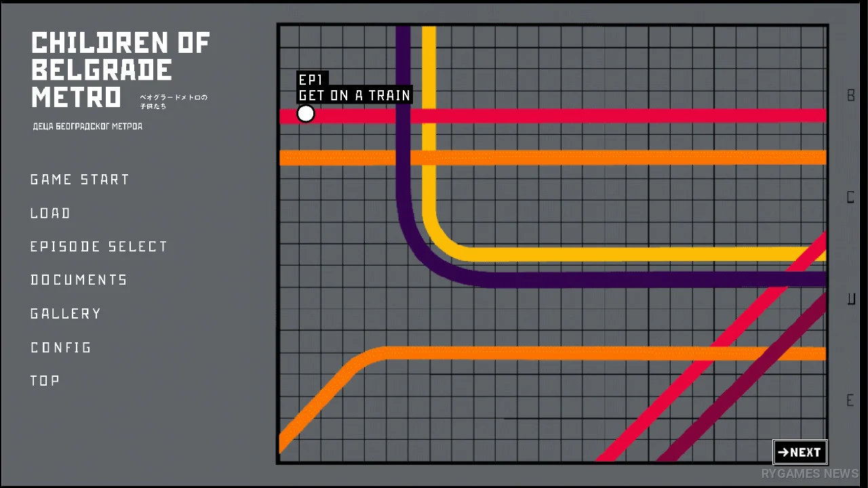Click grid row label C
This screenshot has width=868, height=488.
click(x=851, y=197)
